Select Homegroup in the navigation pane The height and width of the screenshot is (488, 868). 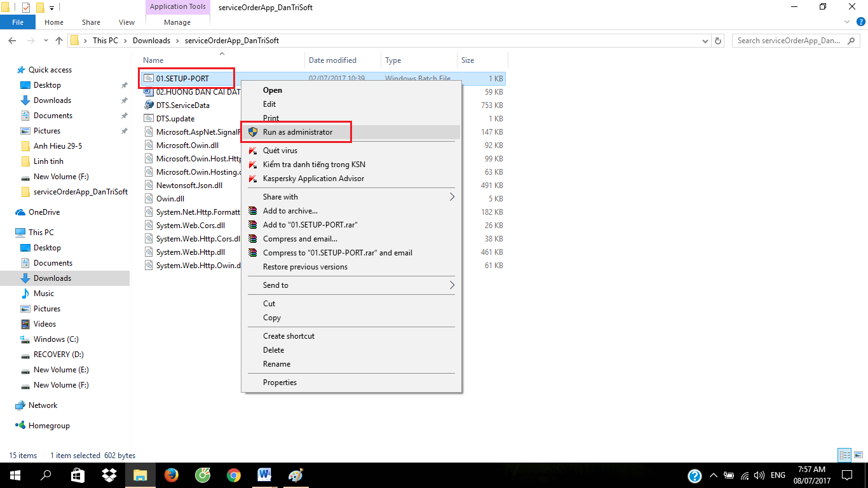[49, 426]
